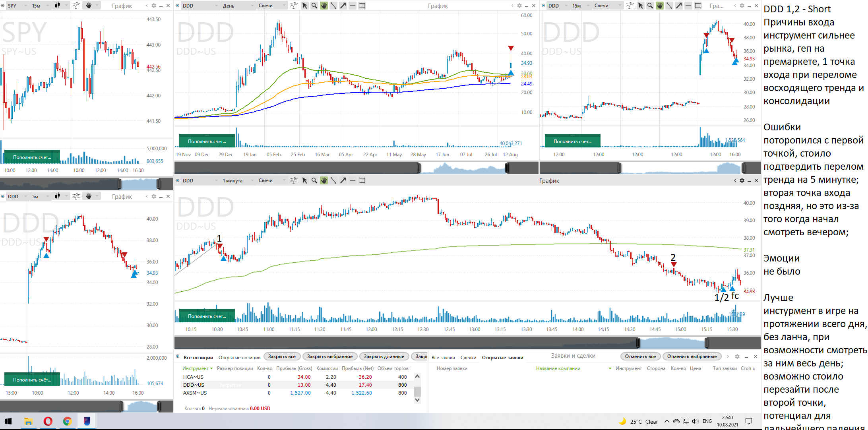
Task: Click Пополнить счёт button in DDD 1-minute chart
Action: pyautogui.click(x=207, y=316)
